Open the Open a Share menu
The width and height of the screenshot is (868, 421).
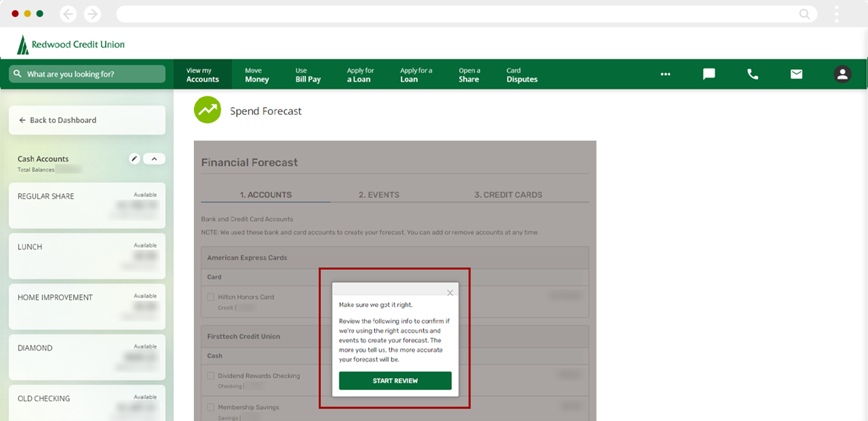(x=469, y=74)
